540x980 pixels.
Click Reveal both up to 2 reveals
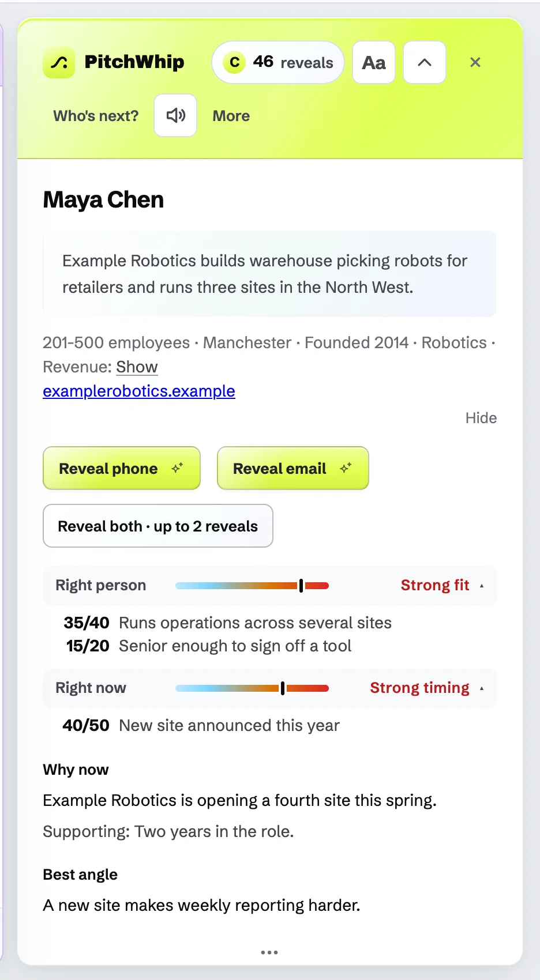click(158, 526)
